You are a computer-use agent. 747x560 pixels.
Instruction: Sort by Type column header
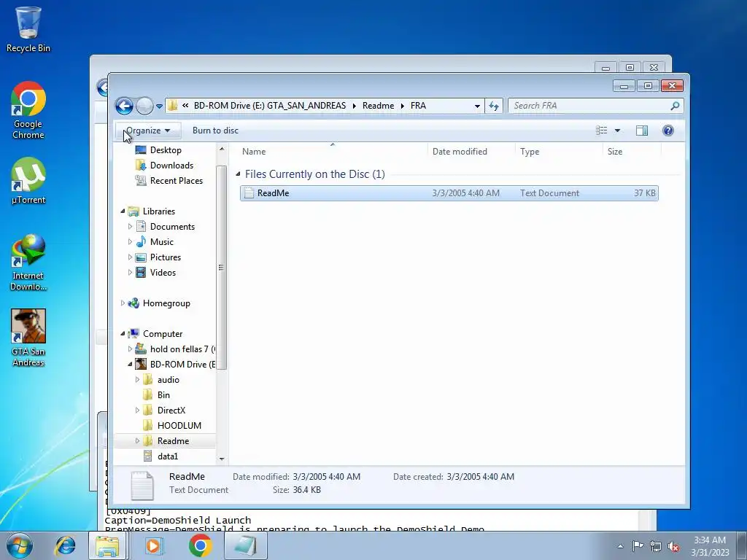pyautogui.click(x=559, y=152)
